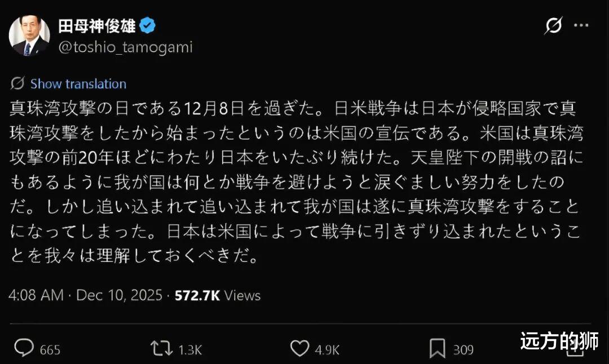Click the 665 replies count
Image resolution: width=609 pixels, height=364 pixels.
(50, 350)
